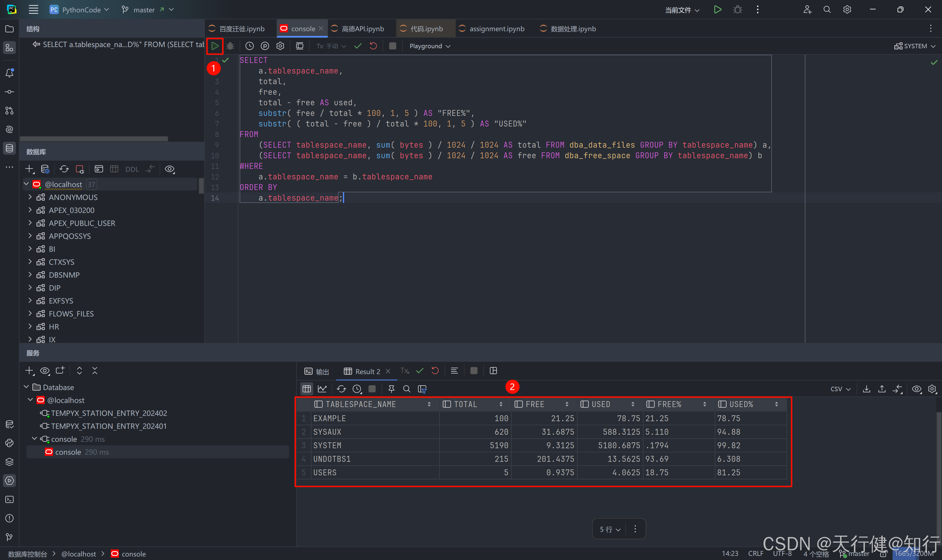The width and height of the screenshot is (942, 560).
Task: Click 当前文件 run configuration selector
Action: 682,10
